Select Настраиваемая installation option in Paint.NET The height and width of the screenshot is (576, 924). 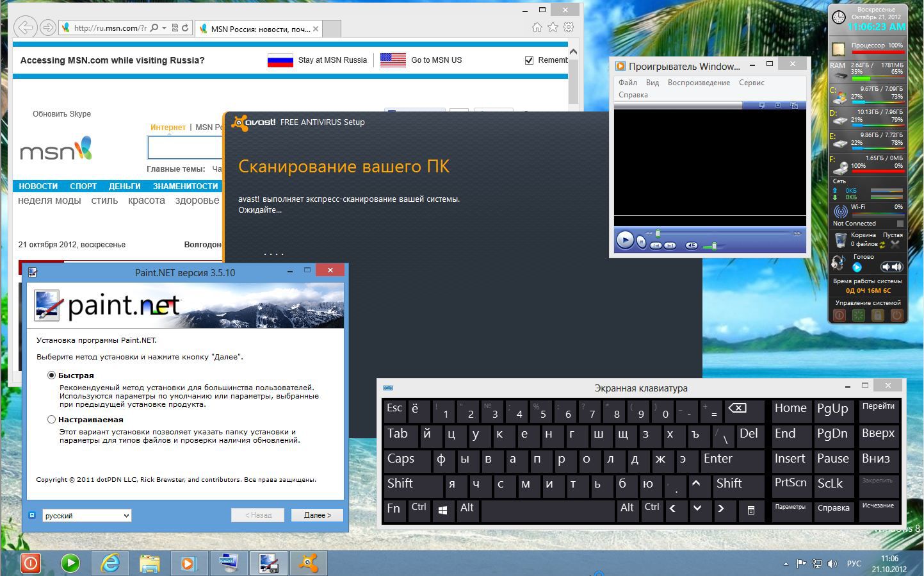tap(51, 420)
